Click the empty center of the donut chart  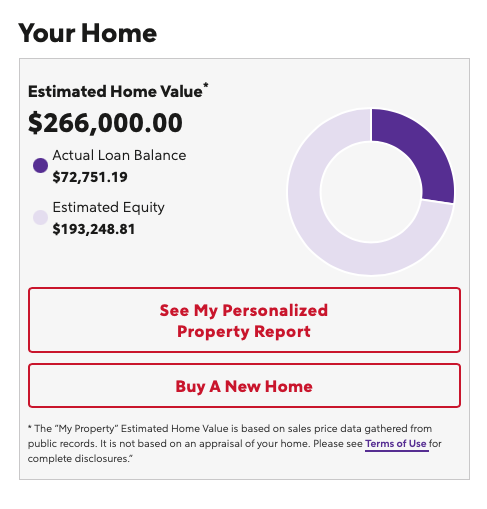371,192
